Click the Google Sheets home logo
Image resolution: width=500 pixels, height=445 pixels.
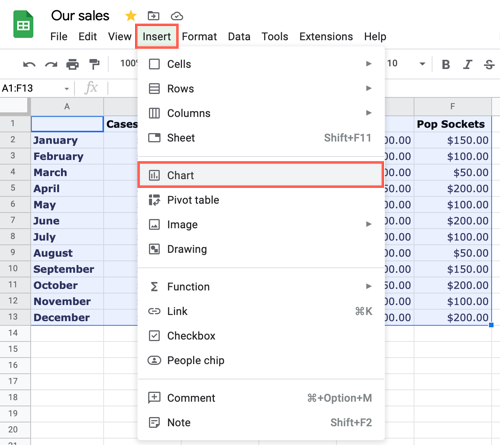tap(23, 25)
